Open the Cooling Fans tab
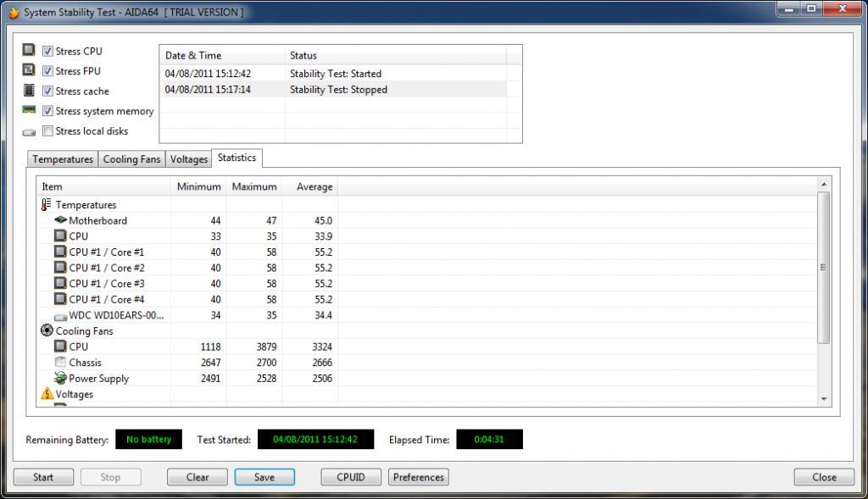868x499 pixels. pos(131,159)
